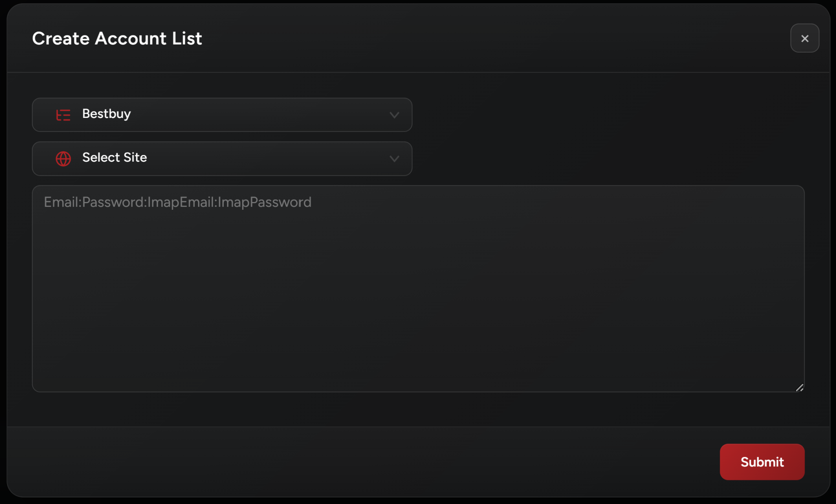The width and height of the screenshot is (836, 504).
Task: Click the down arrow next to Select Site
Action: click(394, 159)
